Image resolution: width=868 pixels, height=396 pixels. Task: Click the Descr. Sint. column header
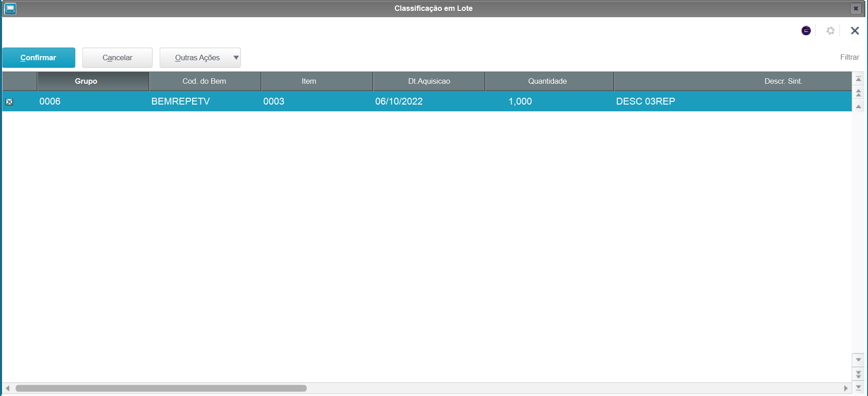click(733, 81)
